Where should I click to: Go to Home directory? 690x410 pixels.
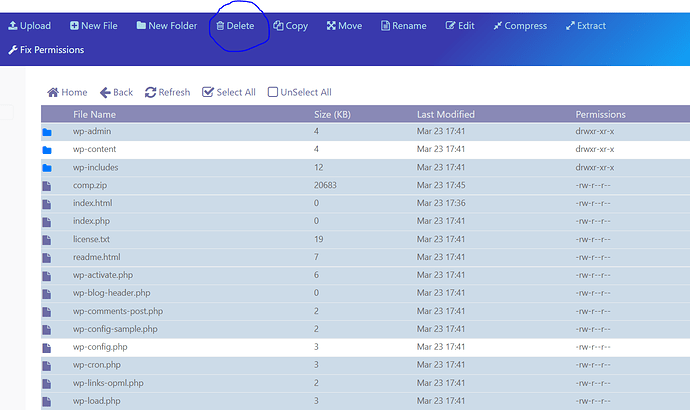[x=67, y=92]
